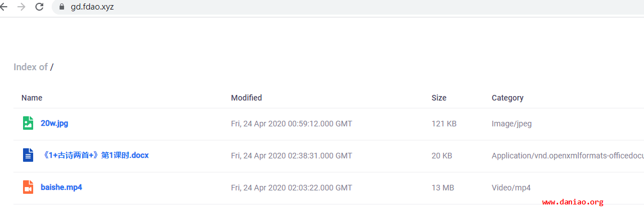
Task: Click the 13 MB size of baishe.mp4
Action: pos(443,188)
